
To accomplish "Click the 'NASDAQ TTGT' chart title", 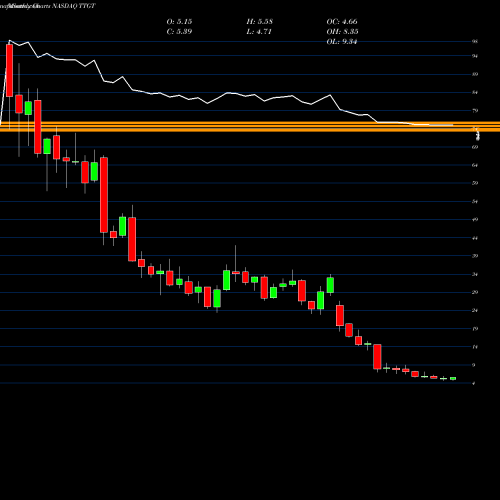I will coord(74,6).
